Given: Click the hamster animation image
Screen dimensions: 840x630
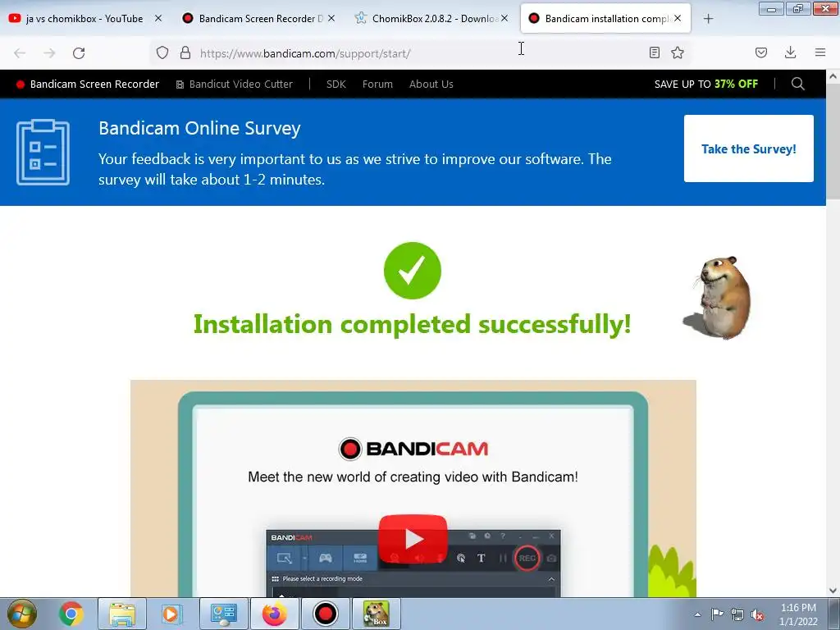Looking at the screenshot, I should click(x=719, y=298).
